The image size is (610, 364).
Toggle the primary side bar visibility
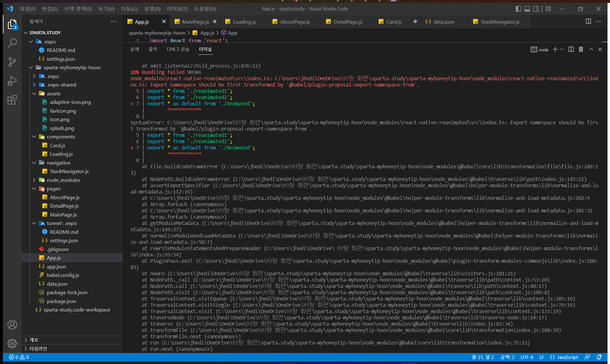tap(518, 9)
